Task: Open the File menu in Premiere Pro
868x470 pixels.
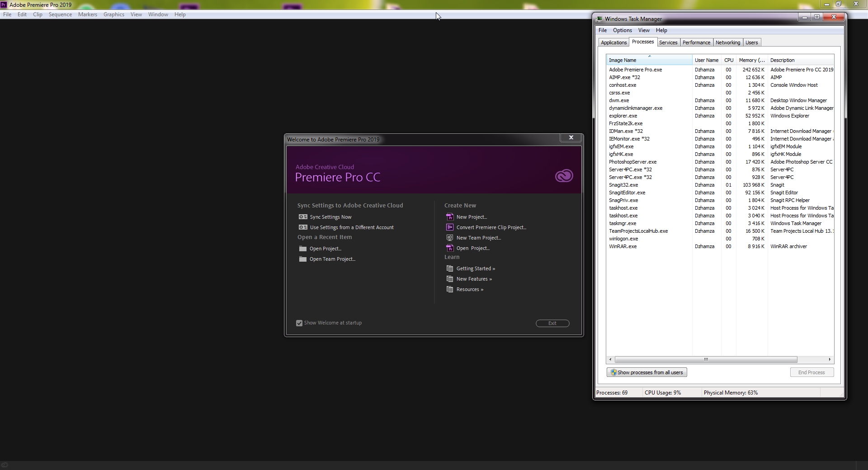Action: click(x=7, y=14)
